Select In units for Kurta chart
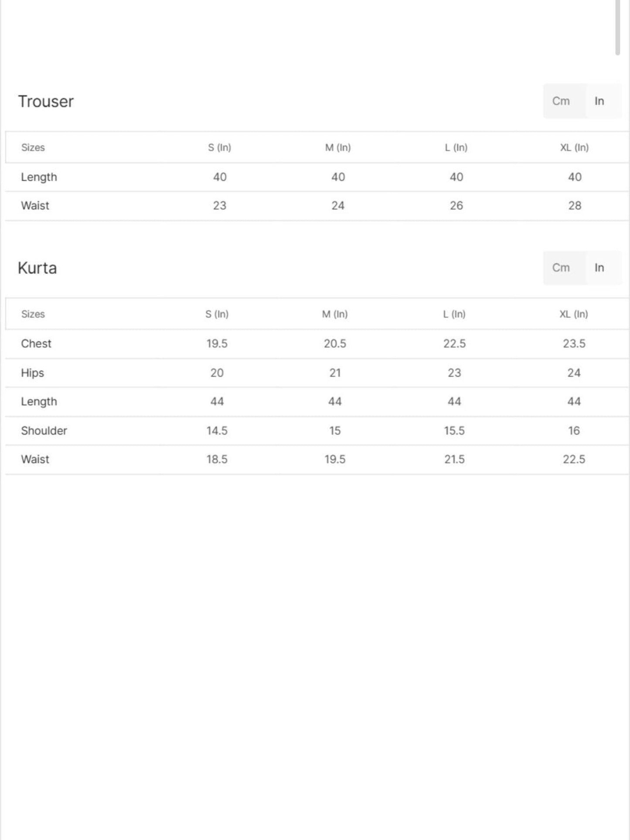Viewport: 630px width, 840px height. 599,268
